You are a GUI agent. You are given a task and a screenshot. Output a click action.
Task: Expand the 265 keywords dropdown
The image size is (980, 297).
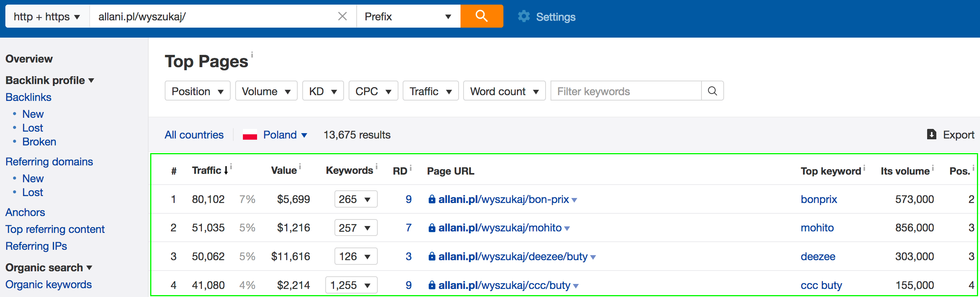coord(356,199)
